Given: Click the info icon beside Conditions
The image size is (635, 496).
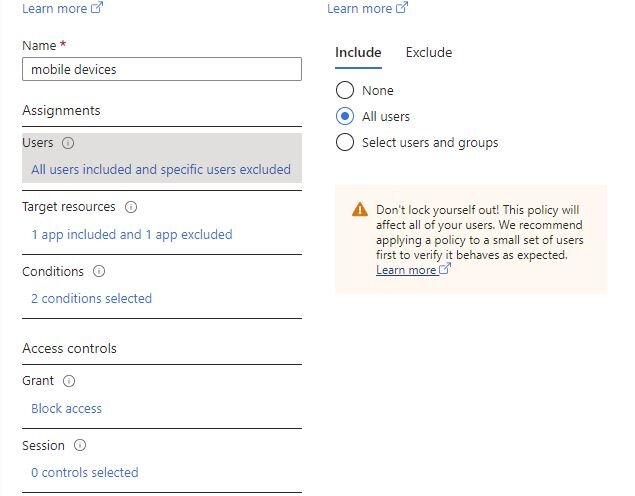Looking at the screenshot, I should point(99,271).
